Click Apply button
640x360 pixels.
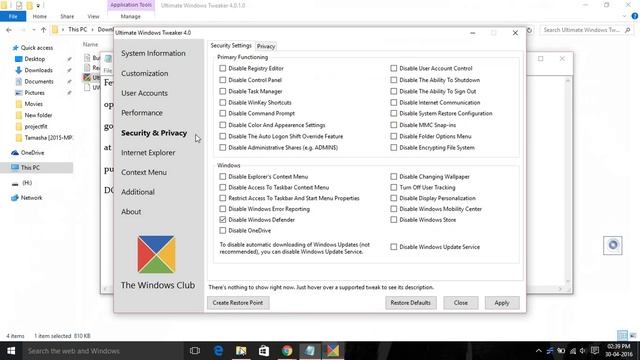[502, 303]
